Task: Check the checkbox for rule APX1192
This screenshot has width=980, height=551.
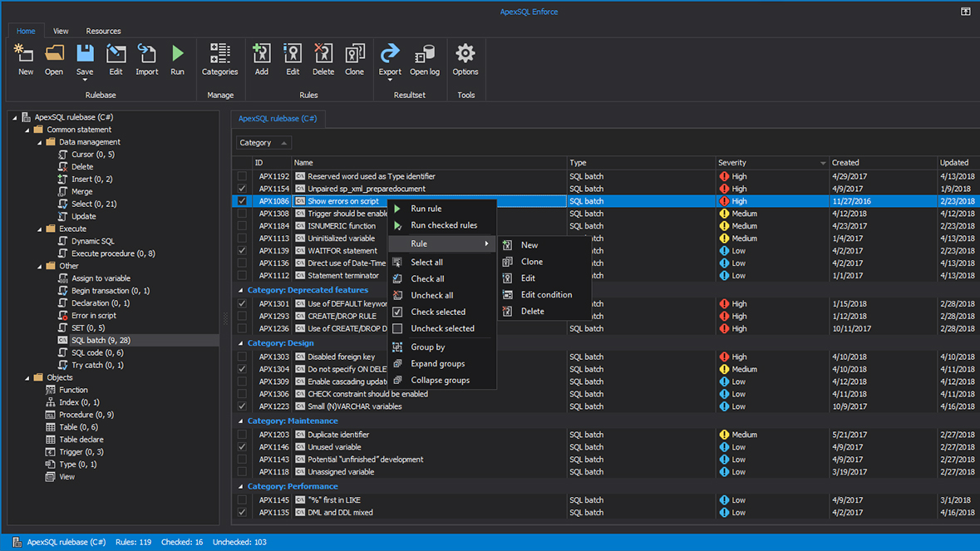Action: coord(241,176)
